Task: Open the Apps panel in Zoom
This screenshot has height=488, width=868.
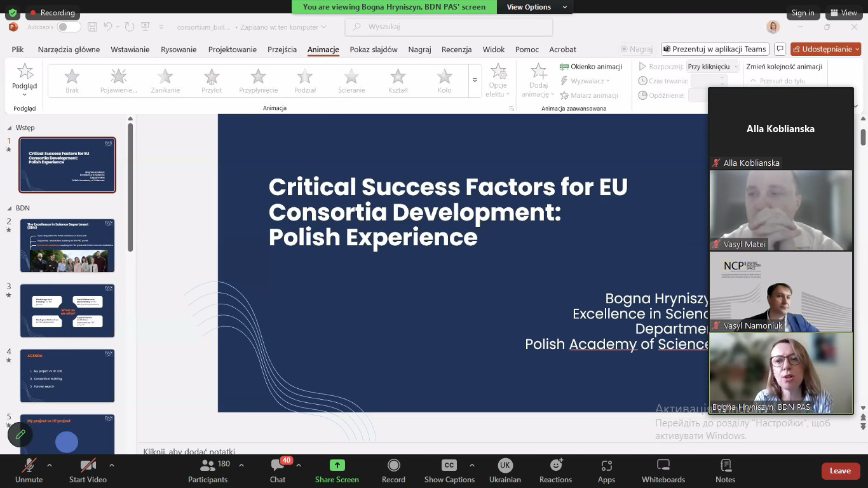Action: pyautogui.click(x=606, y=471)
